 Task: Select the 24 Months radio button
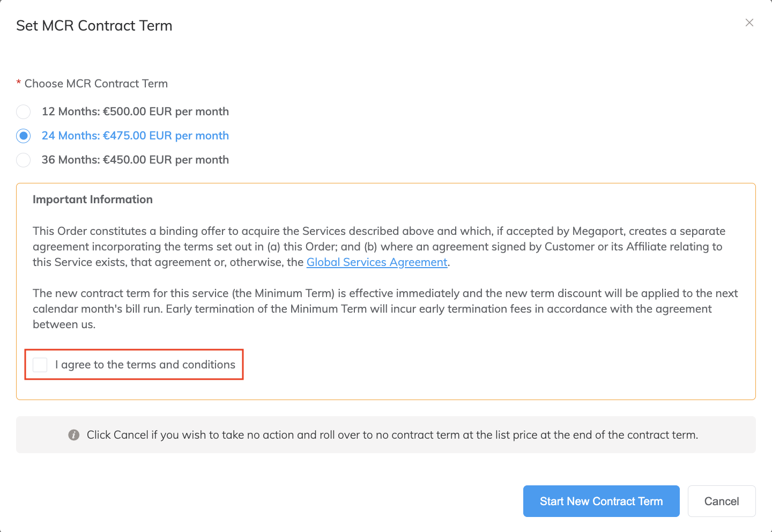pos(24,136)
